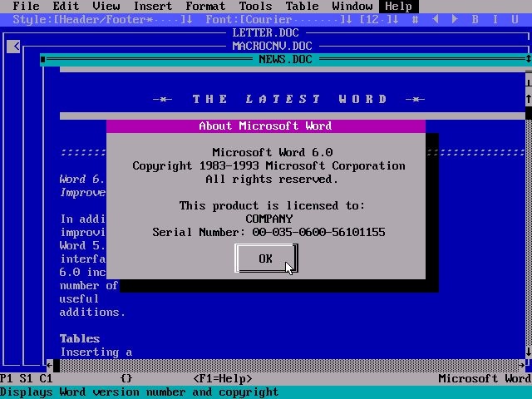Bring LETTER.DOC window to front
The height and width of the screenshot is (399, 532).
(x=263, y=32)
